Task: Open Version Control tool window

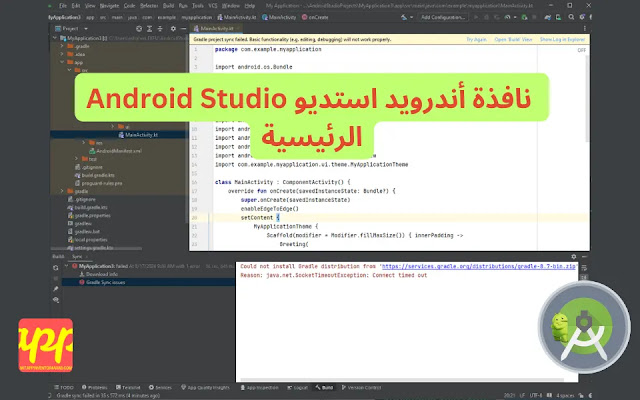Action: point(361,388)
